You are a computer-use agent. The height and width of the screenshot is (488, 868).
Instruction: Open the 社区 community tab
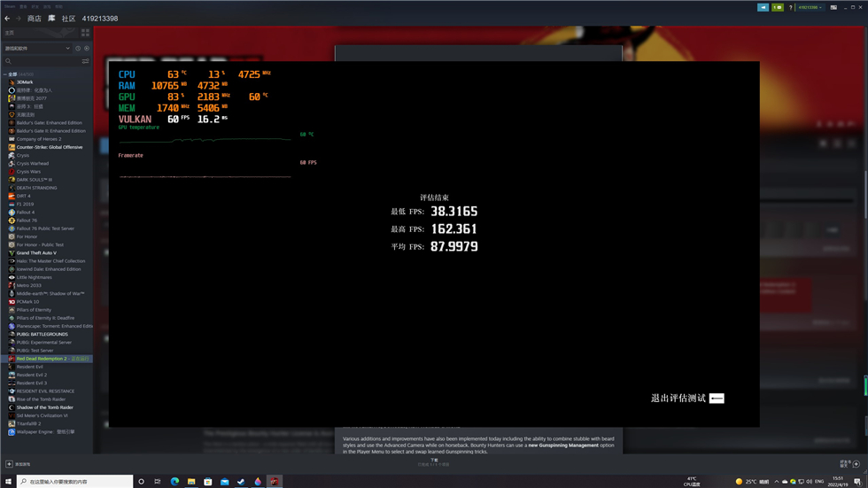[x=69, y=19]
